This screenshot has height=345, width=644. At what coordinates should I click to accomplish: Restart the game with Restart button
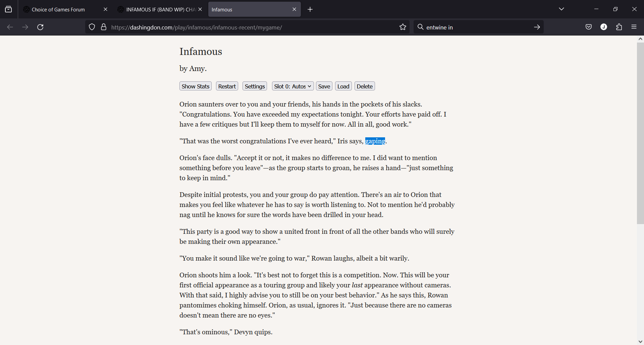click(227, 86)
